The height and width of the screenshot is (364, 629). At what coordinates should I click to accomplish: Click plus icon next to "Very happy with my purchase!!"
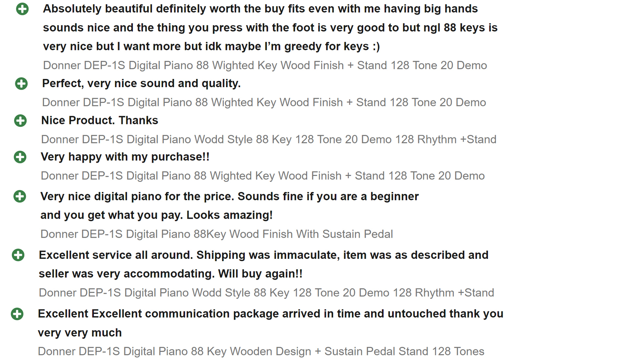(20, 157)
